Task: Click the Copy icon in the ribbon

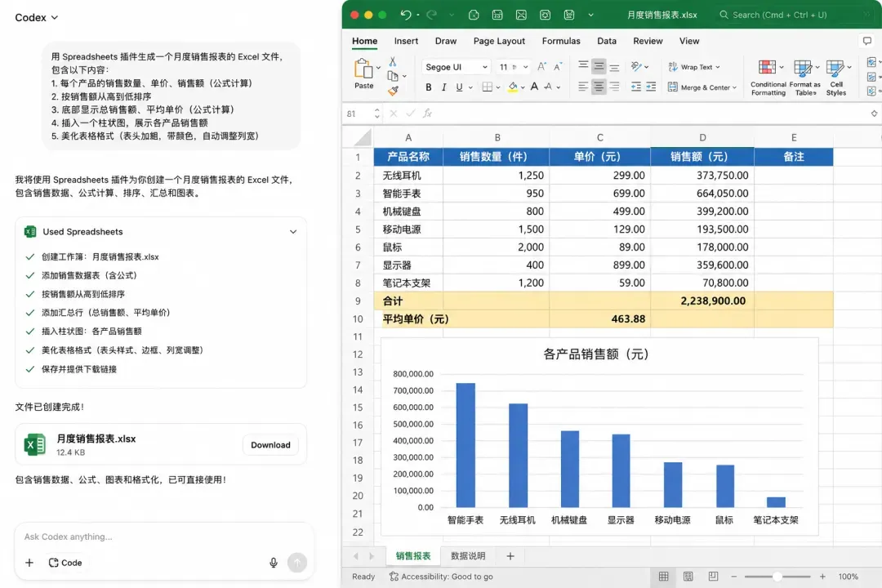Action: click(393, 76)
